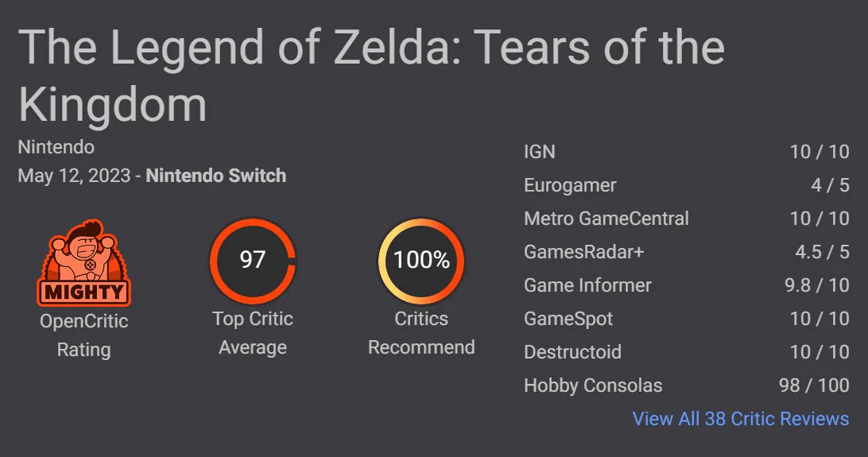Open the GameSpot review entry

click(x=687, y=319)
